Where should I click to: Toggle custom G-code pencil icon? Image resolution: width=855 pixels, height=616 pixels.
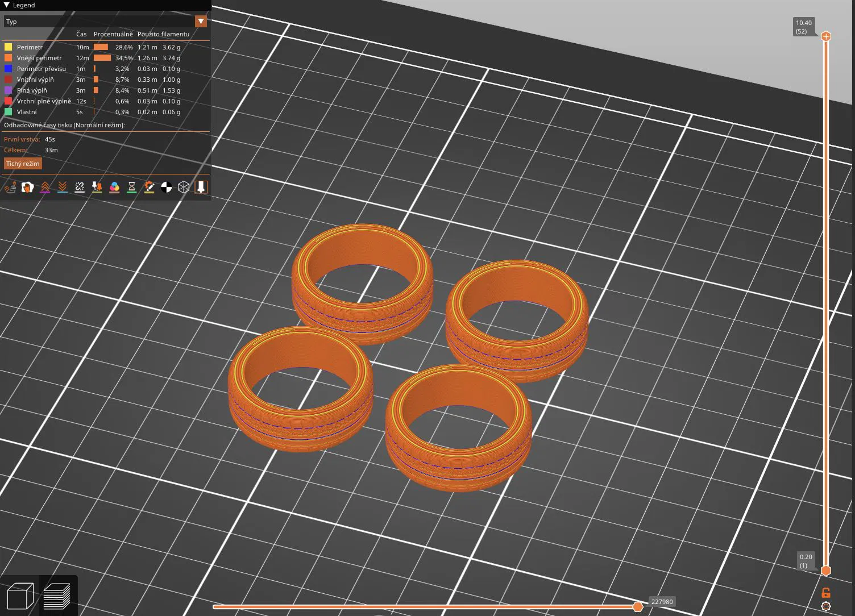pyautogui.click(x=149, y=187)
